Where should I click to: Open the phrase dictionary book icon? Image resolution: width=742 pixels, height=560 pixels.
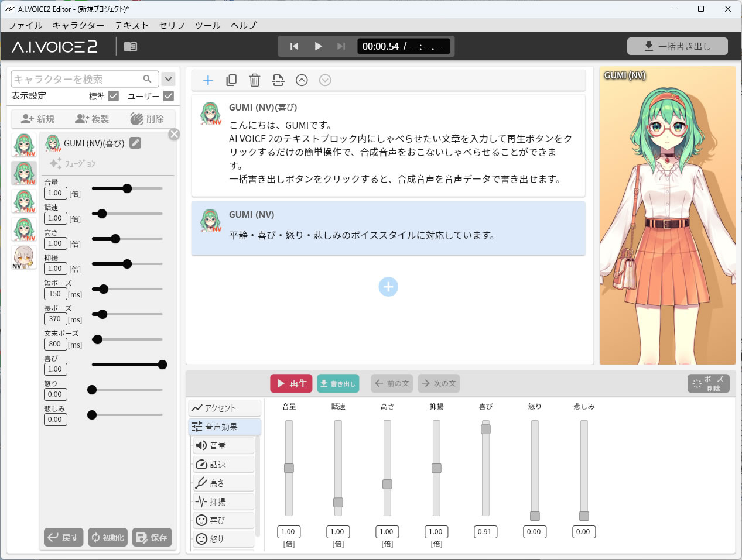131,46
